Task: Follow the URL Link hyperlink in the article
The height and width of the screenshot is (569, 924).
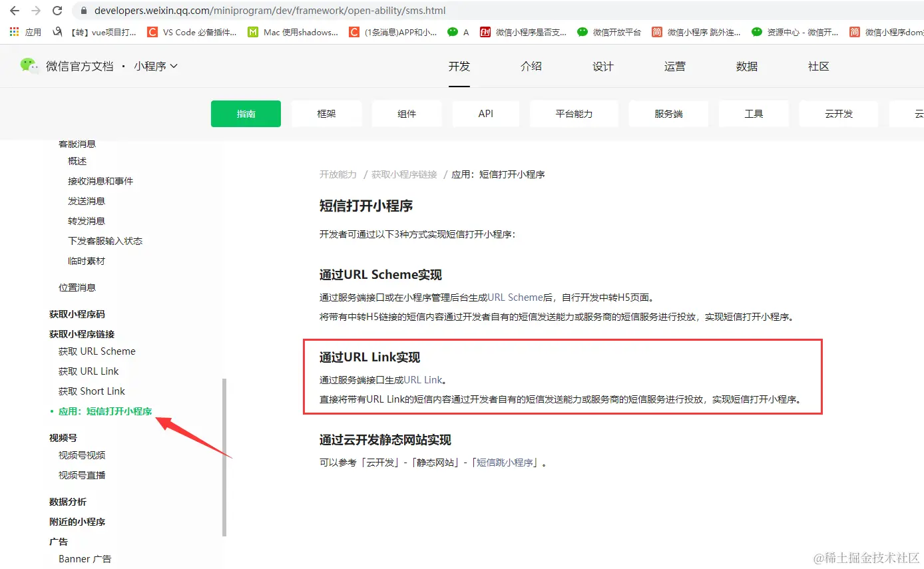Action: [423, 380]
